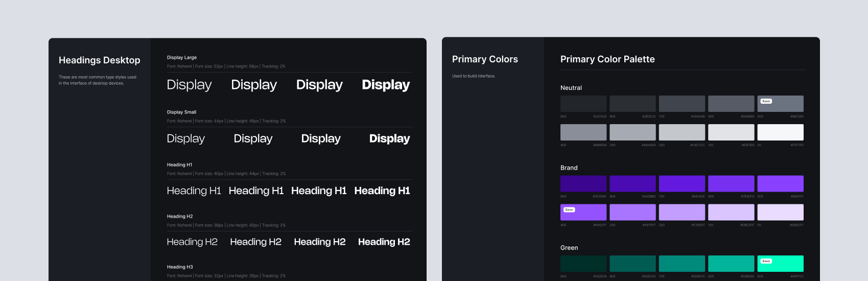This screenshot has width=868, height=281.
Task: Click the Base badge on Green 500
Action: [x=766, y=261]
